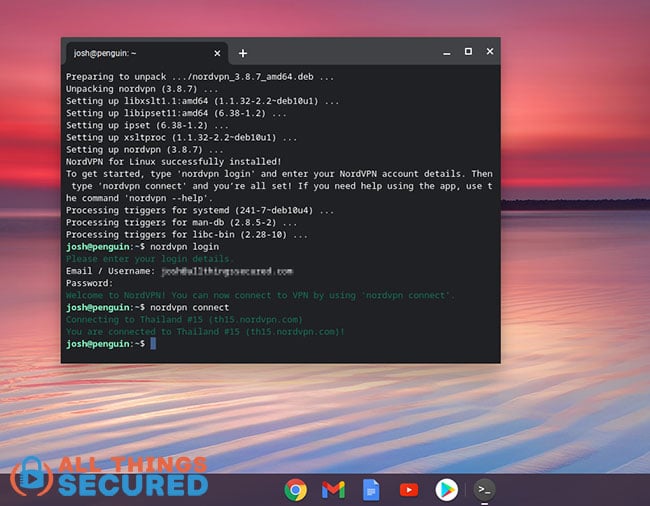Click 'You are connected to Thailand #15' line
Image resolution: width=650 pixels, height=506 pixels.
coord(205,332)
